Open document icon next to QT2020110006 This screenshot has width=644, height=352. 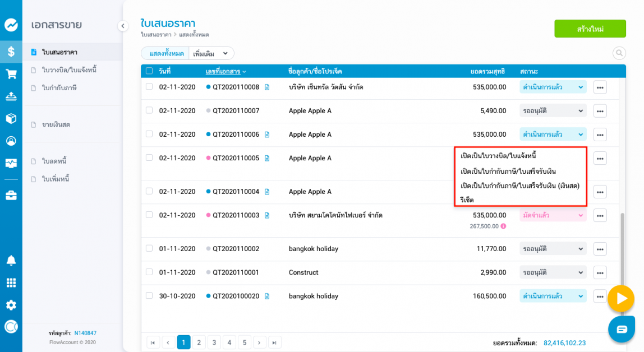pos(267,134)
